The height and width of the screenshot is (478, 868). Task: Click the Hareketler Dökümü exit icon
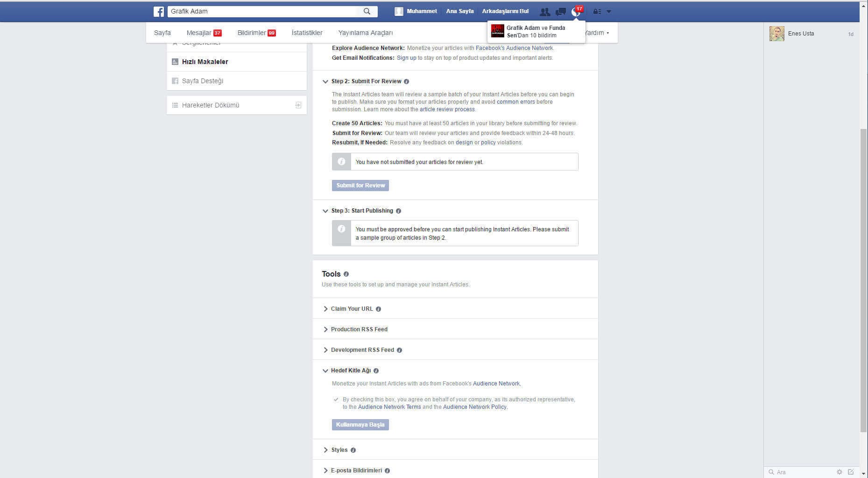pyautogui.click(x=298, y=105)
